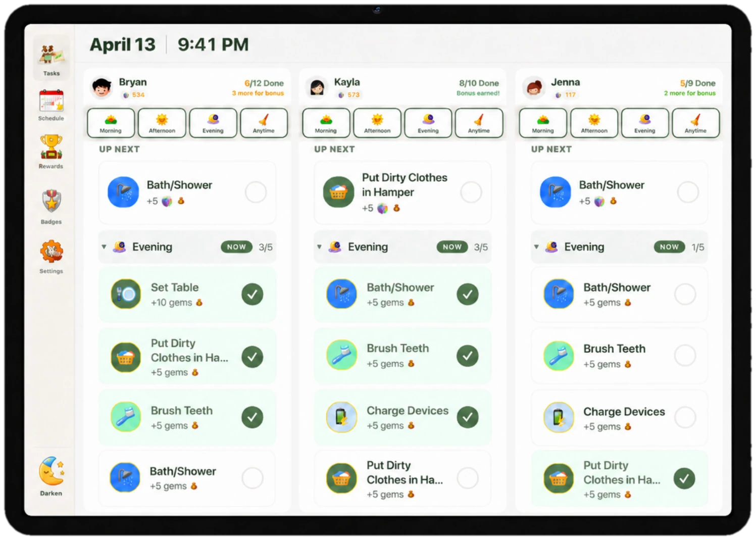Click Jenna's 5/9 Done progress text

tap(697, 83)
